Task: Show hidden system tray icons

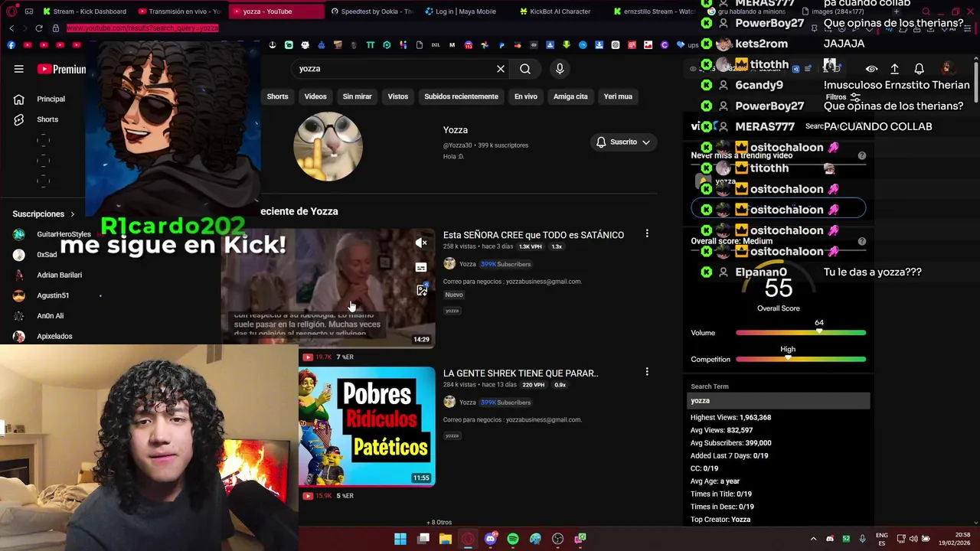Action: pyautogui.click(x=813, y=539)
